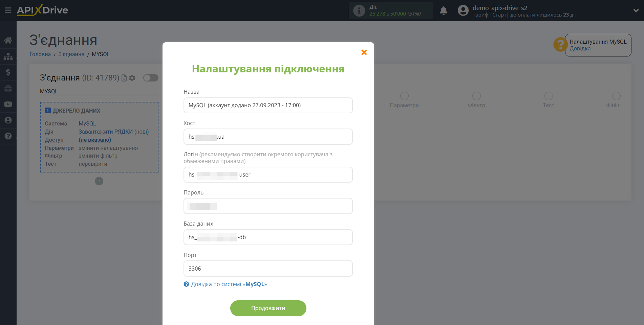Open the connection settings gear icon
Screen dimensions: 644x325
(132, 78)
